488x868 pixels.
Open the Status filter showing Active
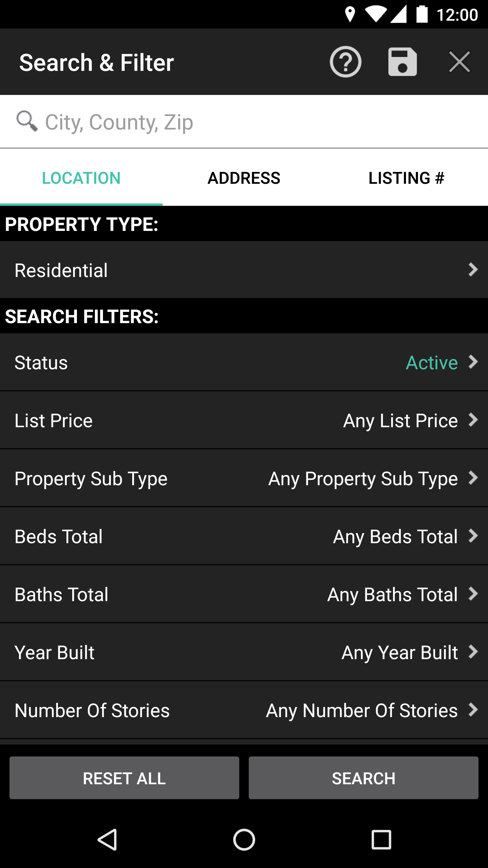[x=244, y=362]
